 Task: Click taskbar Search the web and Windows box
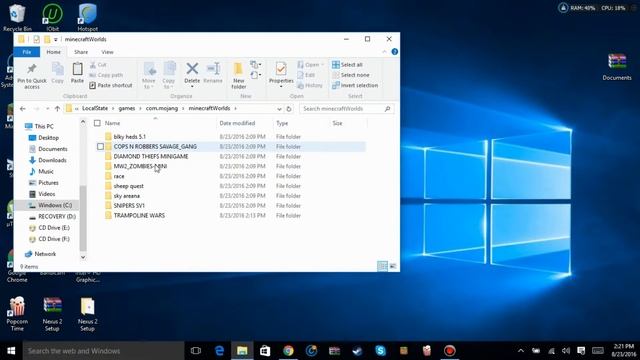point(103,351)
